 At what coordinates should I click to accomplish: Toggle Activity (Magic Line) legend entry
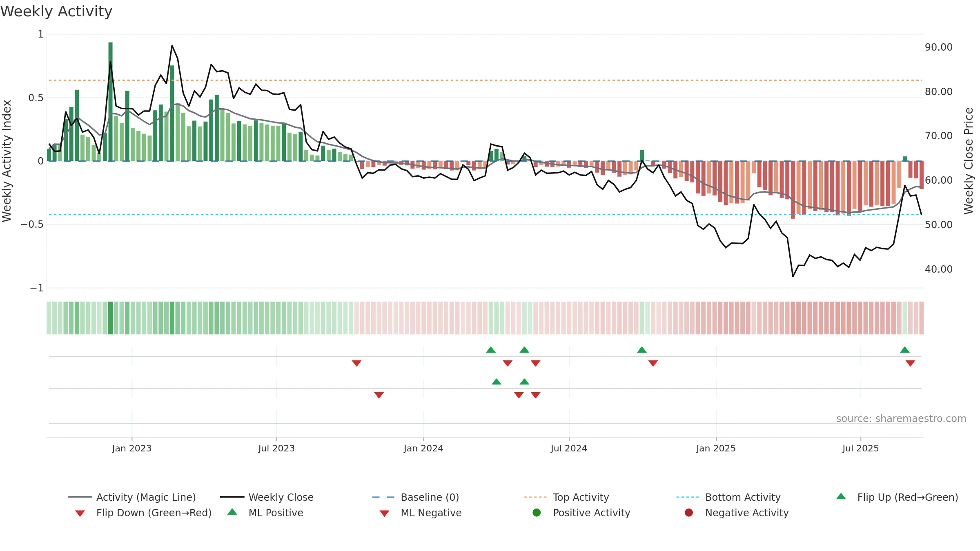(x=131, y=497)
